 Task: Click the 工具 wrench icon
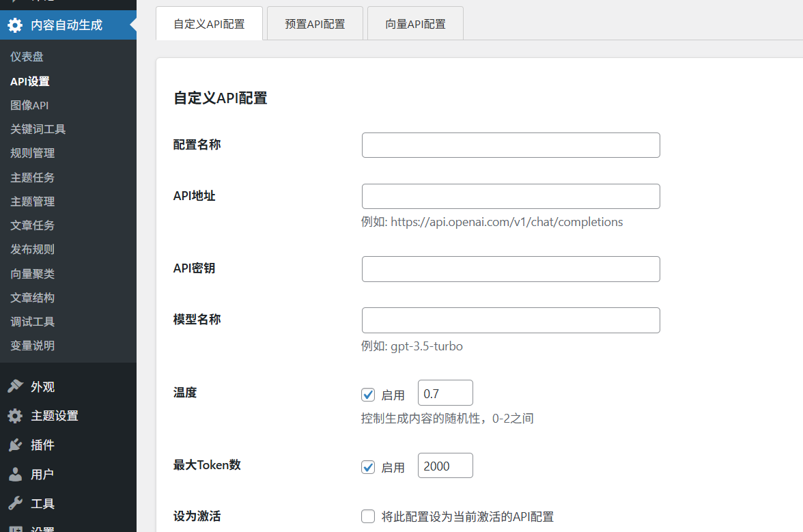[15, 504]
